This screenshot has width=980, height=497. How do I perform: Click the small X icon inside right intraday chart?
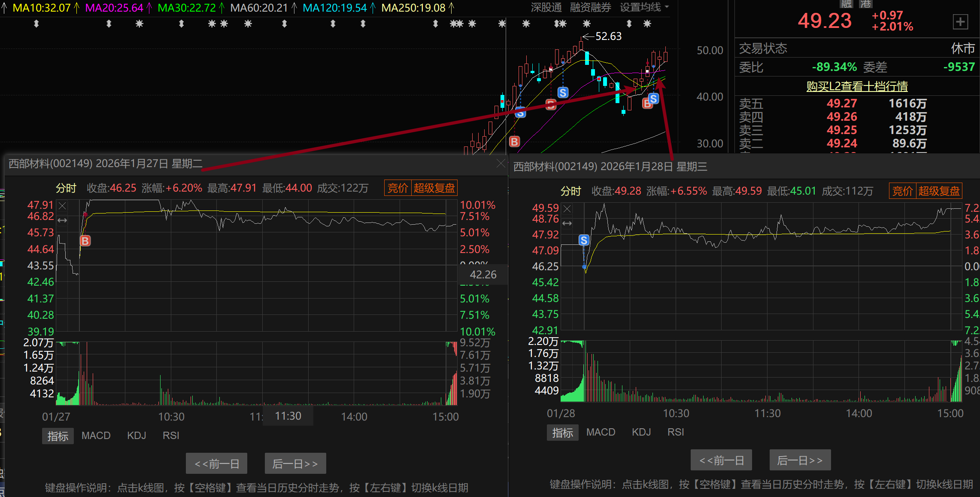pyautogui.click(x=567, y=209)
